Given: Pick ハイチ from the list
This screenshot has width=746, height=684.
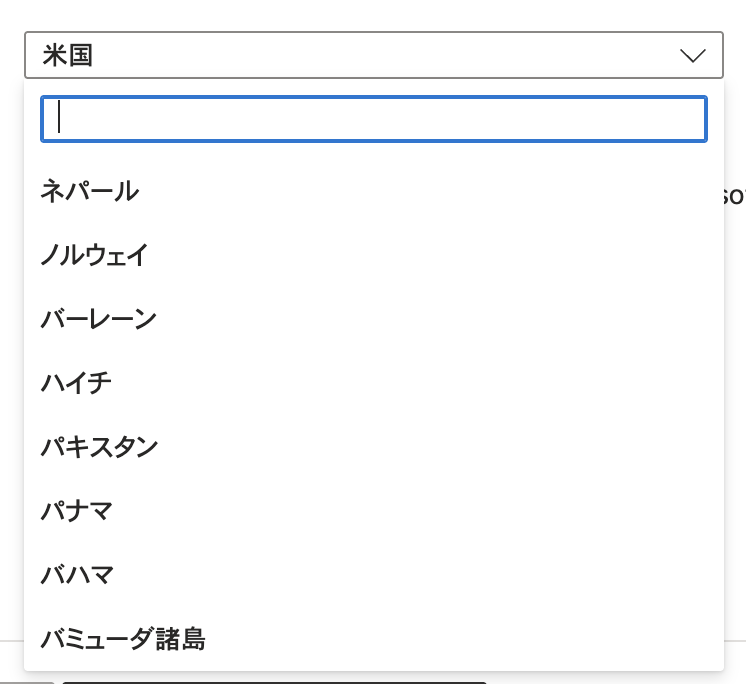Looking at the screenshot, I should (x=76, y=383).
